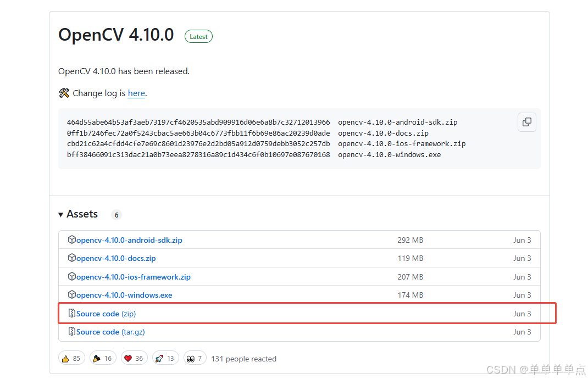Click the hash line for opencv-4.10.0-ios-framework.zip

267,143
